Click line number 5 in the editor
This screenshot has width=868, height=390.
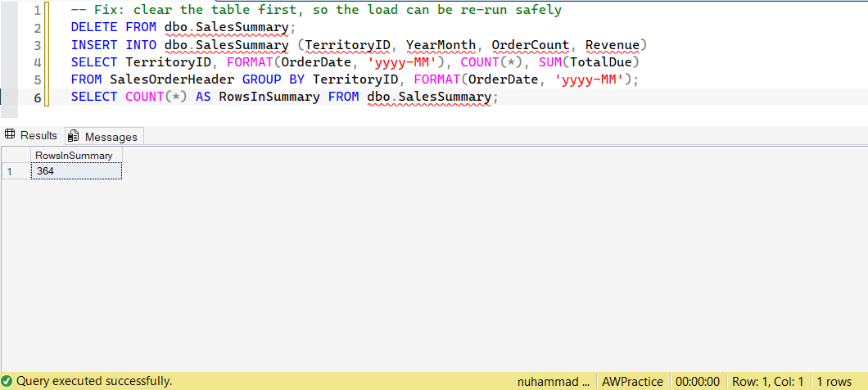click(x=37, y=80)
